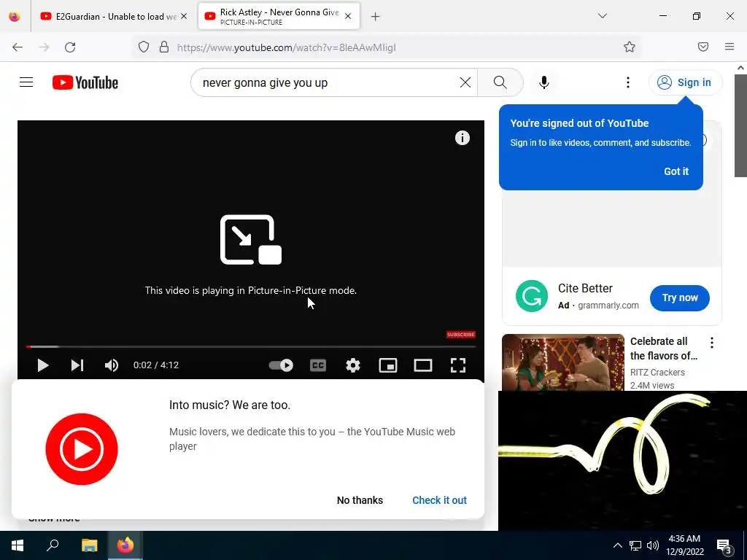
Task: Click the magnifier search button
Action: [500, 82]
